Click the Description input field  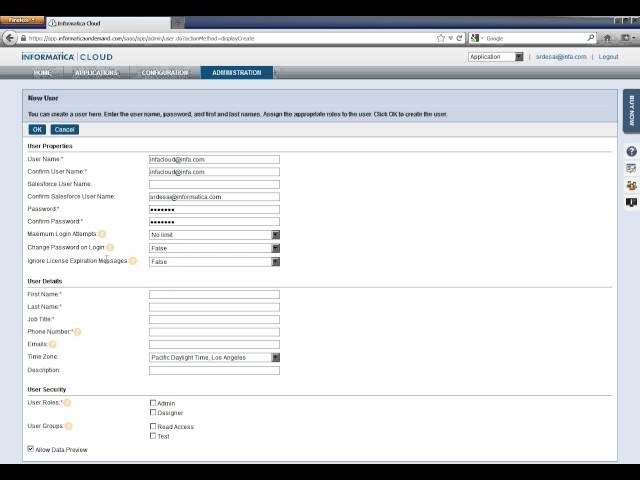coord(214,371)
